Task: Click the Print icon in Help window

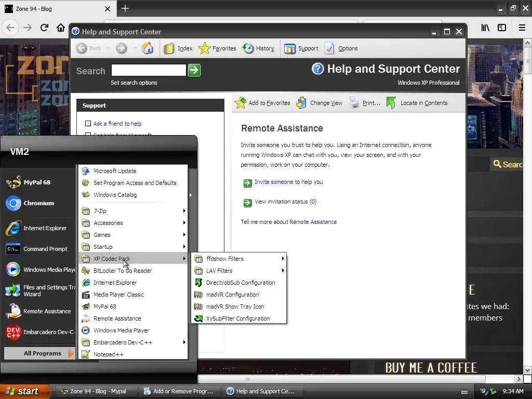Action: (x=354, y=103)
